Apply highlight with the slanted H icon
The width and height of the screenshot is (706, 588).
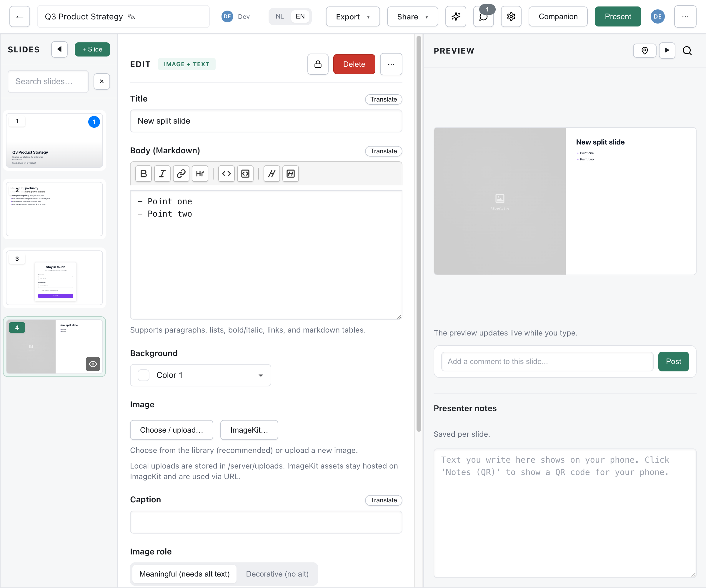pos(272,174)
